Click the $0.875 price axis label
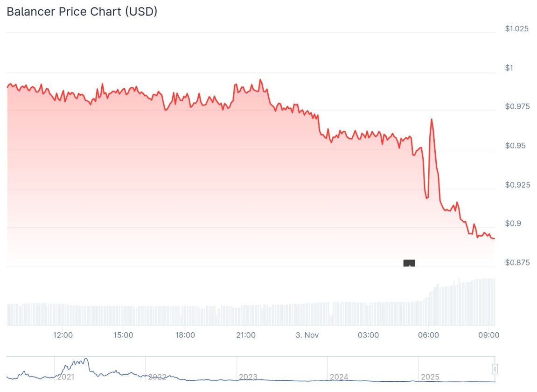 click(517, 263)
